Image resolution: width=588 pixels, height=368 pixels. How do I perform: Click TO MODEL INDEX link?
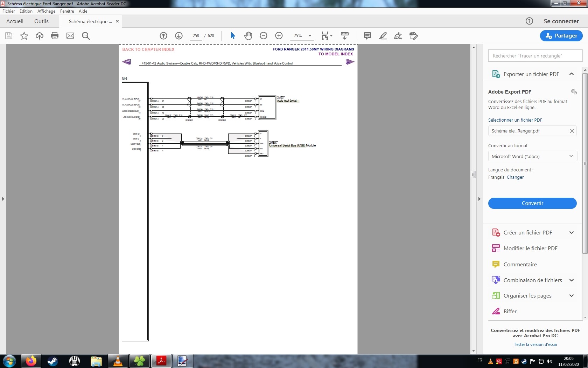(336, 54)
